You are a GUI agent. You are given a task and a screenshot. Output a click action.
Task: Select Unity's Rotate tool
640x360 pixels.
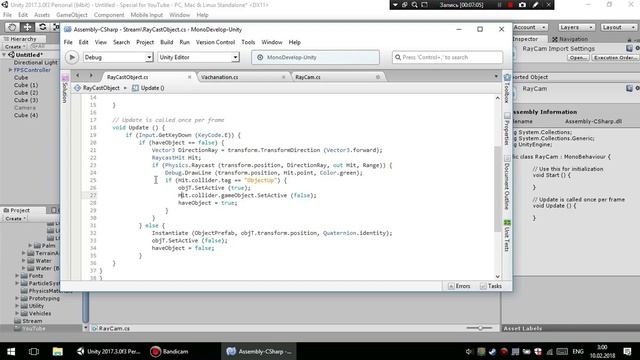tap(42, 27)
